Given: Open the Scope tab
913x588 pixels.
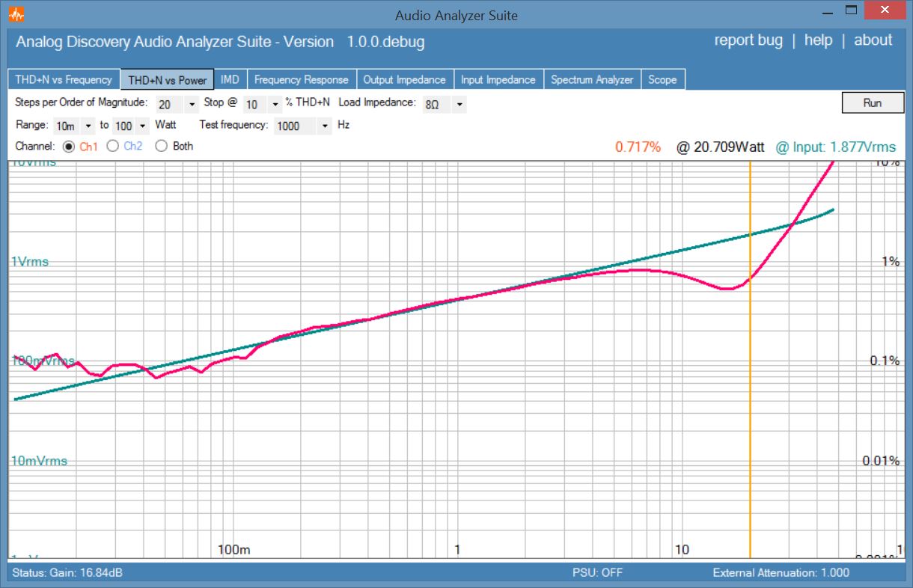Looking at the screenshot, I should [x=662, y=80].
